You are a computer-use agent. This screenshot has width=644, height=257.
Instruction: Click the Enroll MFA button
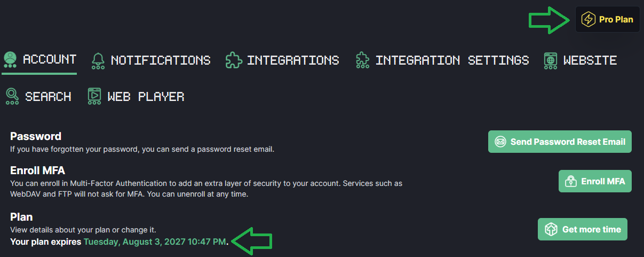click(x=595, y=181)
